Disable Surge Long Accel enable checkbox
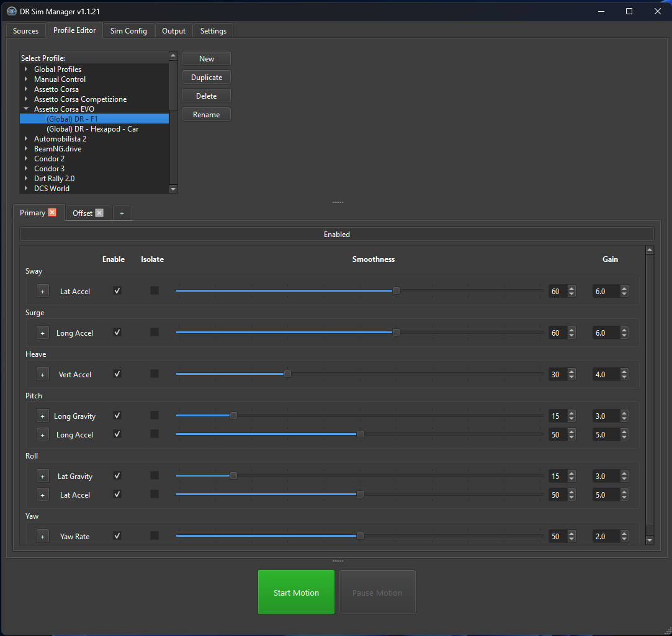Screen dimensions: 672x636 pos(117,332)
